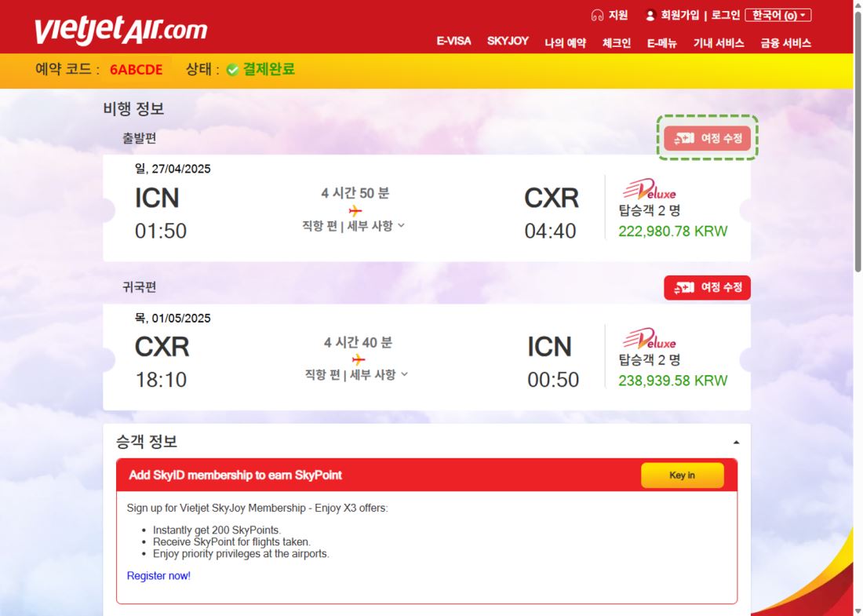Open the 한국어 language dropdown
Image resolution: width=863 pixels, height=616 pixels.
777,16
